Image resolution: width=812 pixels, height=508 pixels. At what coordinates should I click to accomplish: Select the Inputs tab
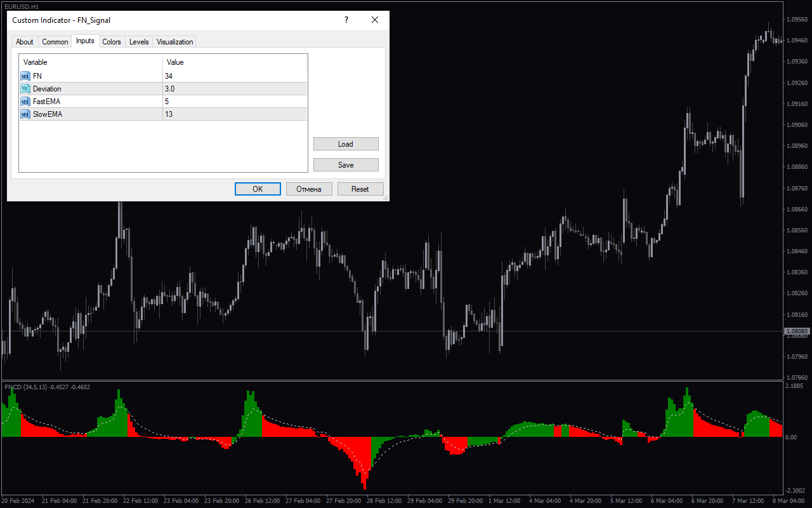click(85, 41)
